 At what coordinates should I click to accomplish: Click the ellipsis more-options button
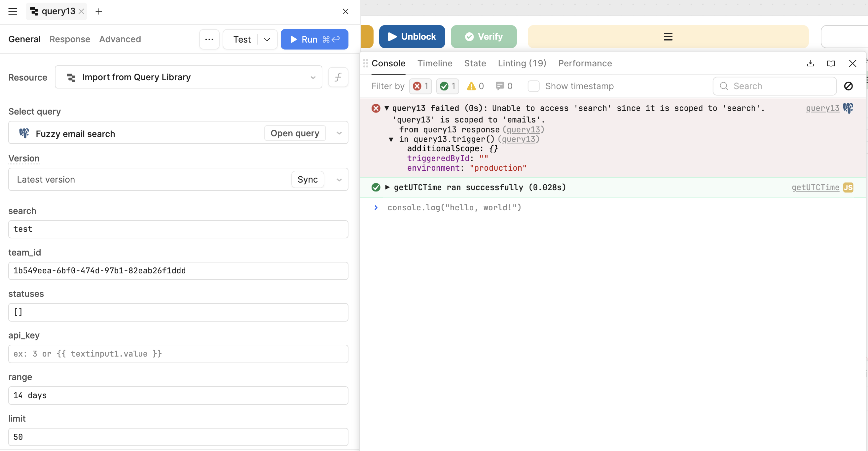click(209, 39)
